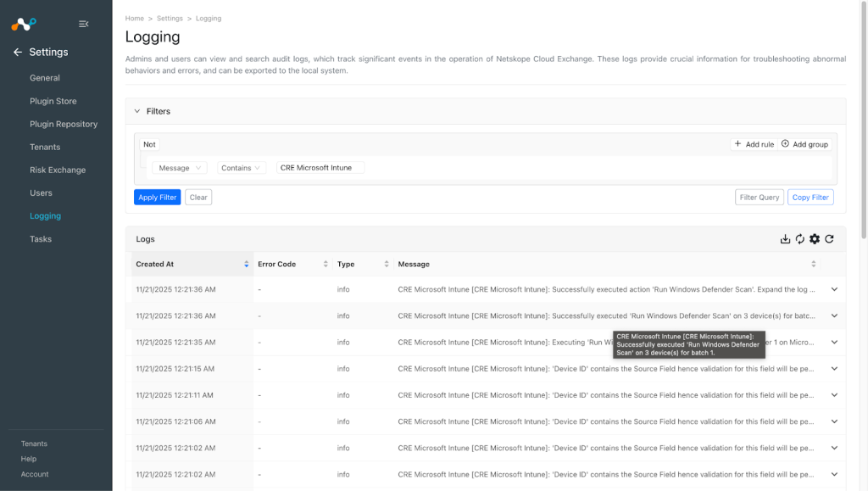The width and height of the screenshot is (868, 491).
Task: Toggle the Not filter option
Action: coord(149,144)
